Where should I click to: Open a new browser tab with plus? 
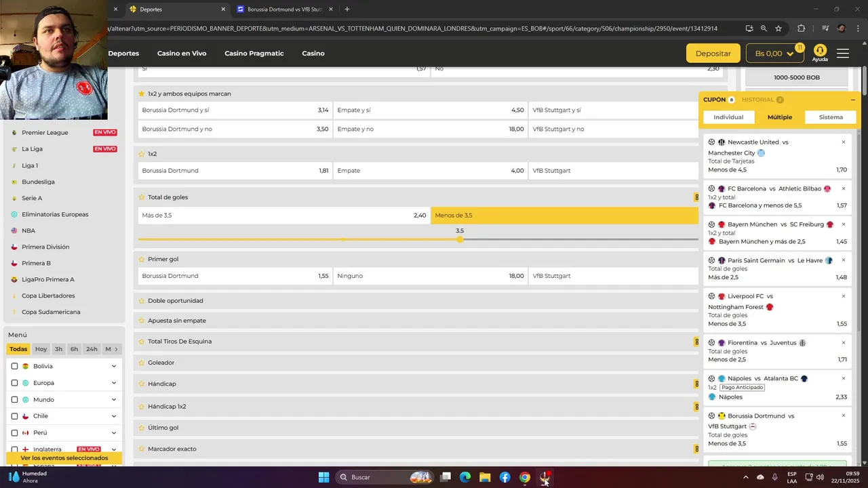(x=347, y=9)
